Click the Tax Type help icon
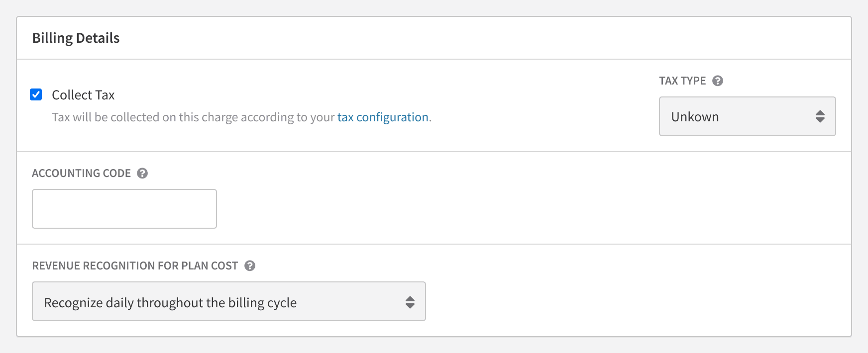The image size is (868, 353). click(x=717, y=81)
